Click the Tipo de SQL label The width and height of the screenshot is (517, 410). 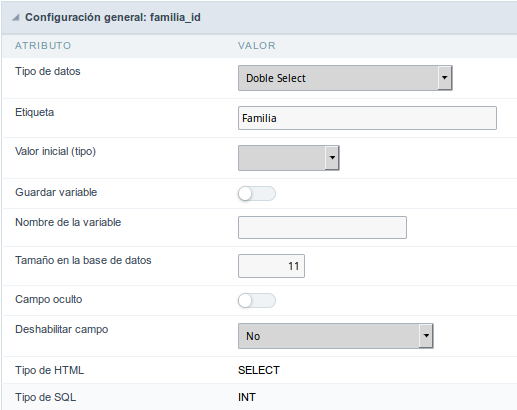[45, 397]
